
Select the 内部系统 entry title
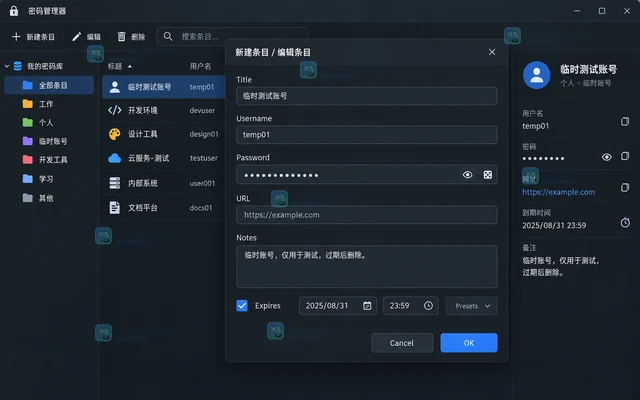(142, 183)
